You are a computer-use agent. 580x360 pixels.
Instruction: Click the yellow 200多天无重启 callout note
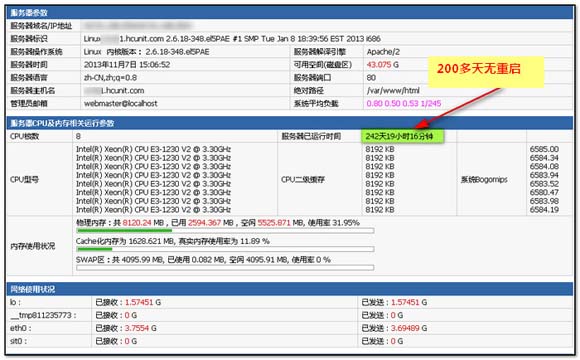[486, 72]
